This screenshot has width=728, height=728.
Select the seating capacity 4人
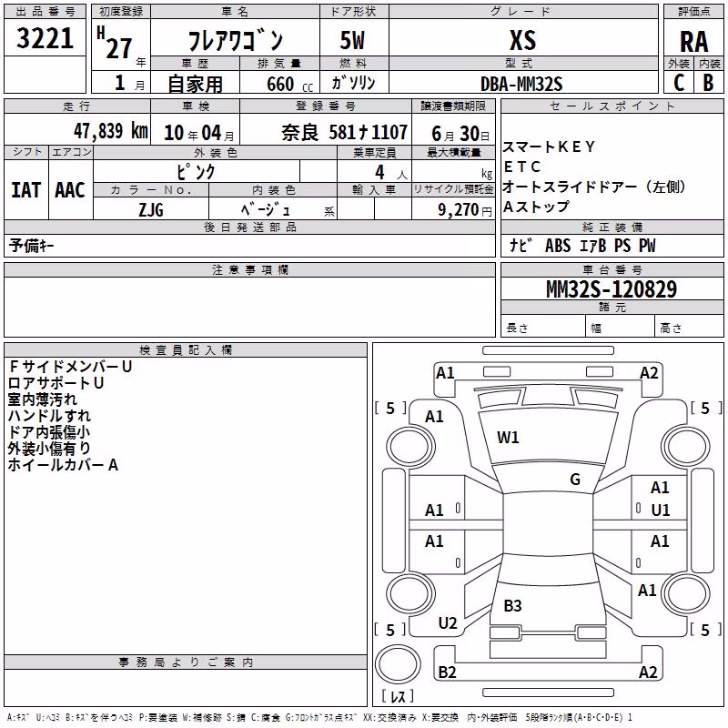(391, 173)
